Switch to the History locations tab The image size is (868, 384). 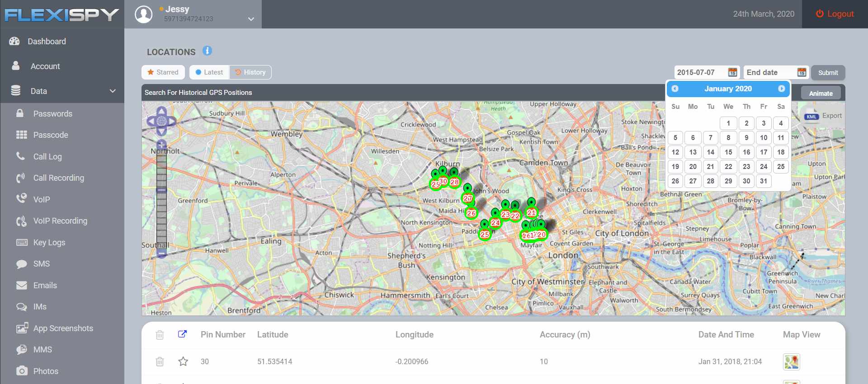(250, 72)
